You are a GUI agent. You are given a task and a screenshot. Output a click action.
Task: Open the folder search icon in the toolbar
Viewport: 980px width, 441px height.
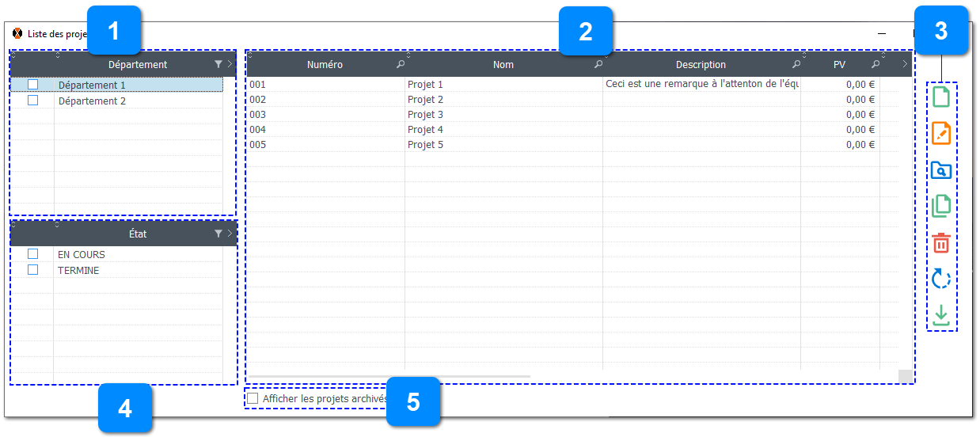(940, 170)
